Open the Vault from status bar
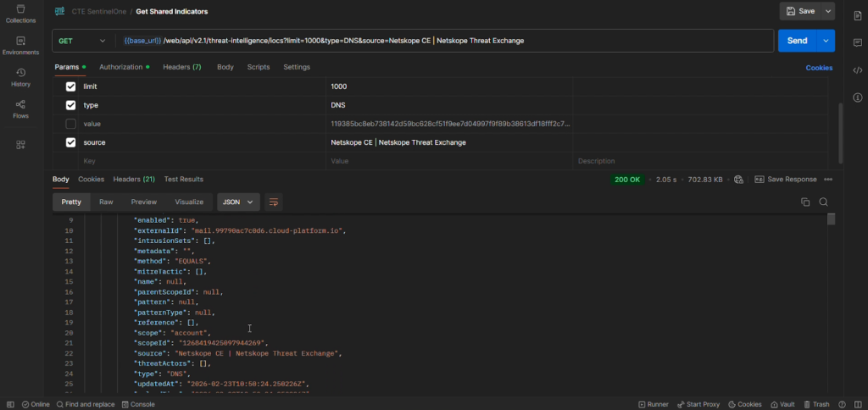The width and height of the screenshot is (868, 410). pyautogui.click(x=782, y=404)
